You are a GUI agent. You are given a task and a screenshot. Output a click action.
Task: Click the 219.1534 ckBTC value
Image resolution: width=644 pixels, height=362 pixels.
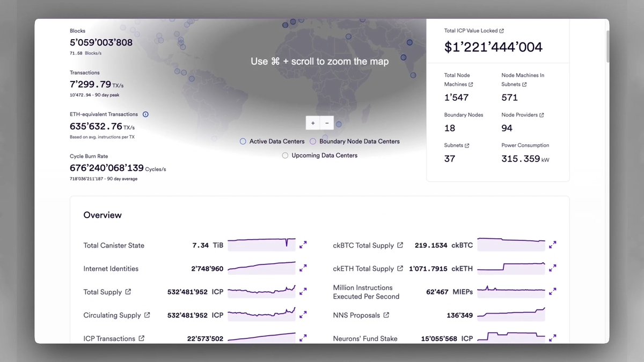point(444,245)
